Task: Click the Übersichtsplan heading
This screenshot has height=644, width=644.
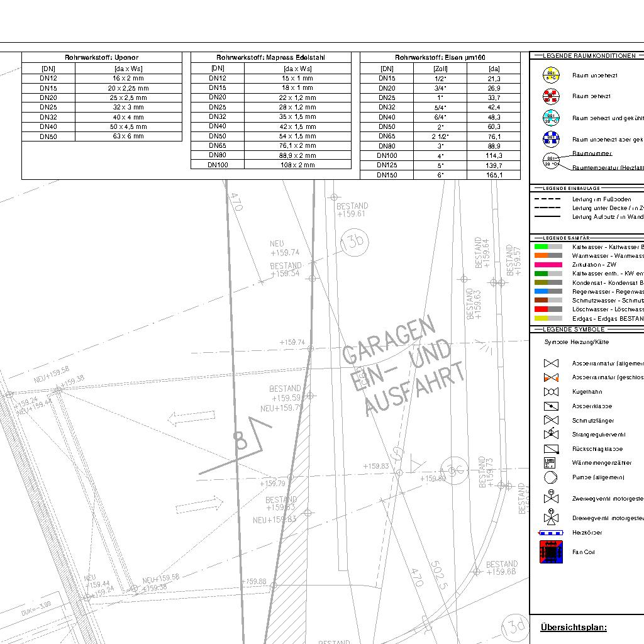Action: click(x=574, y=627)
